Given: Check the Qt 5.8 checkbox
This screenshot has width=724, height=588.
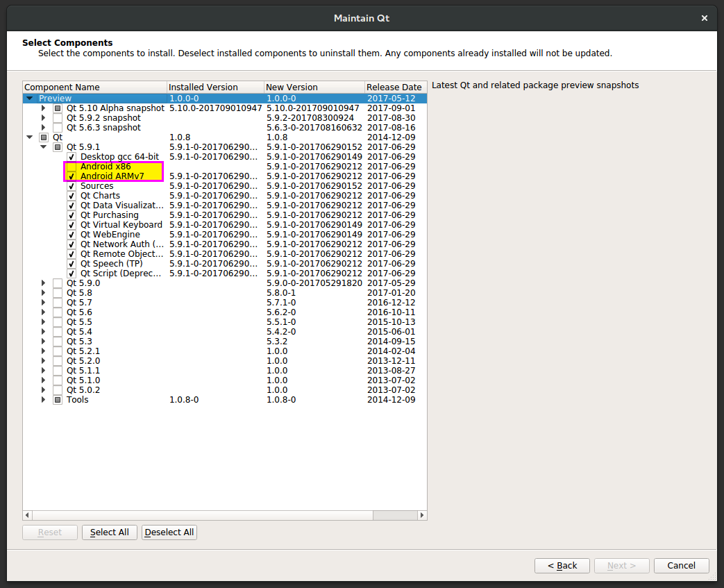Looking at the screenshot, I should (58, 293).
